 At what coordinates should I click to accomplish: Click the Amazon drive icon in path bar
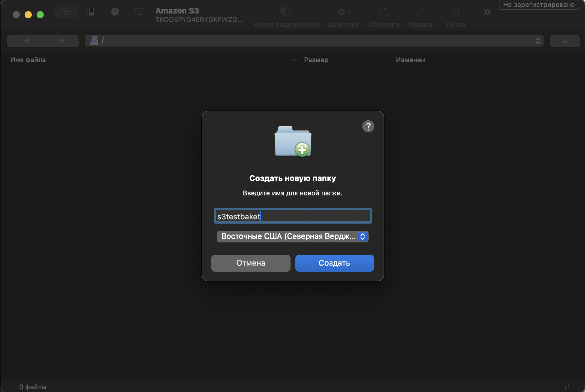[x=94, y=41]
